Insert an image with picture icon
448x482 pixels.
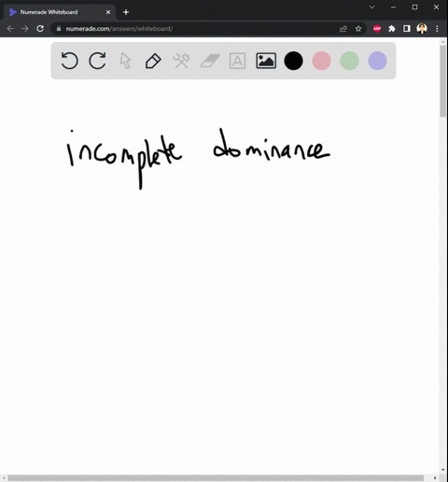(x=266, y=61)
